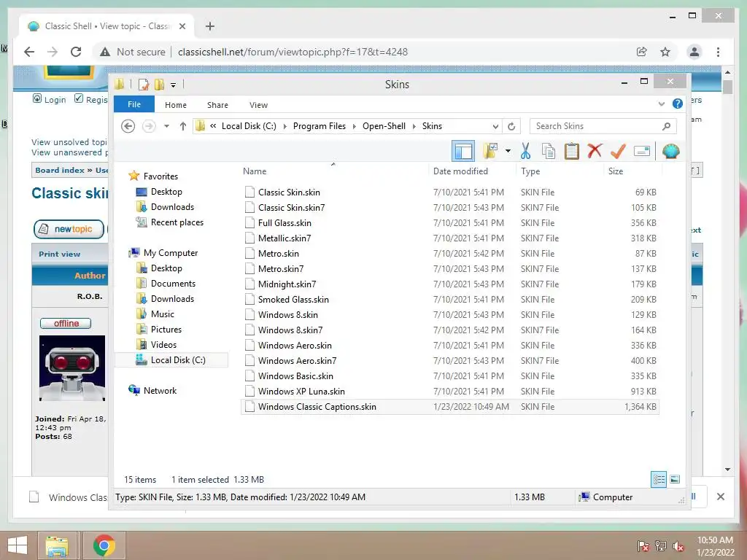Viewport: 747px width, 560px height.
Task: Click the Copy icon in Explorer toolbar
Action: pyautogui.click(x=549, y=152)
